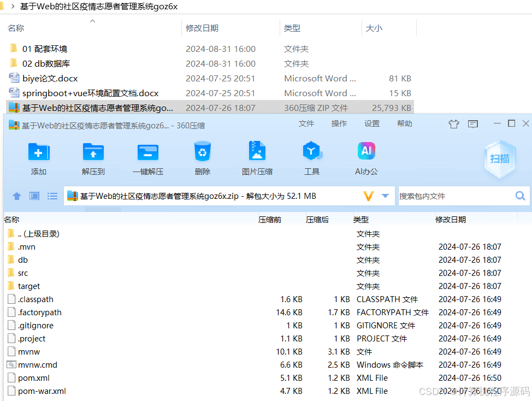
Task: Open the 图片压缩 image compression tool
Action: click(x=257, y=151)
